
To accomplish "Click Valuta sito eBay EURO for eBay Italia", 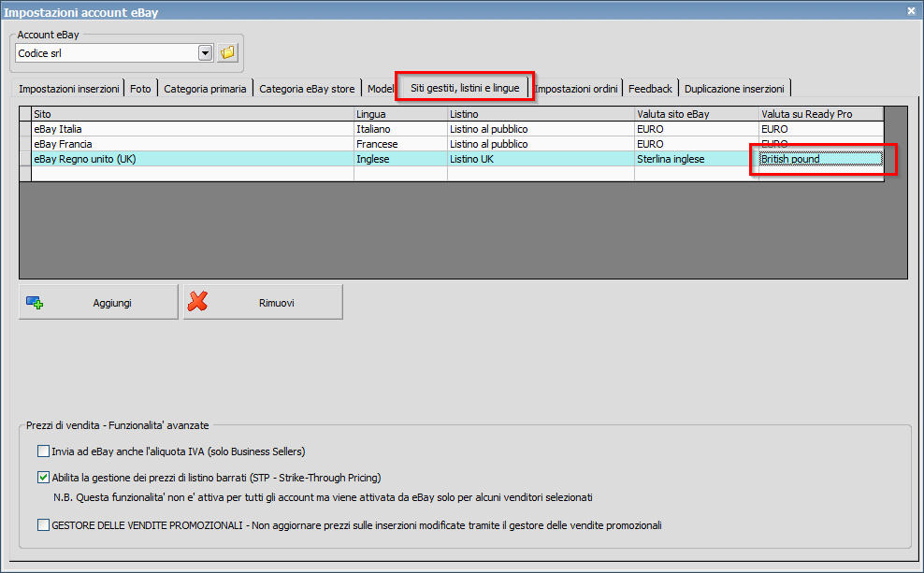I will coord(697,129).
